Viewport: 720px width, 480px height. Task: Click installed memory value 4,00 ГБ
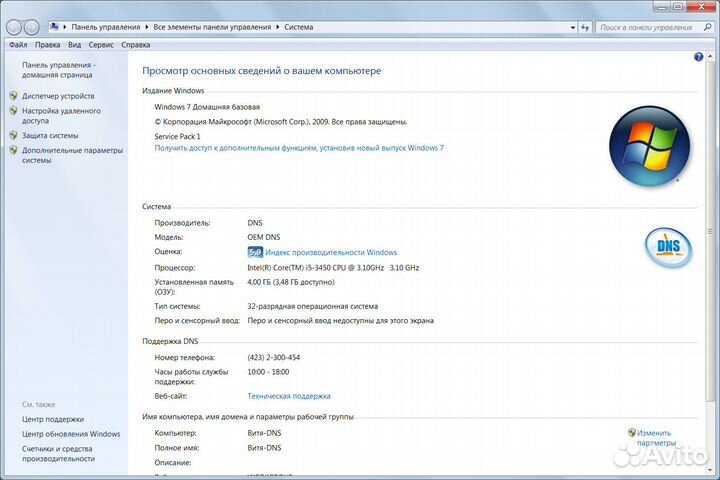[x=291, y=282]
